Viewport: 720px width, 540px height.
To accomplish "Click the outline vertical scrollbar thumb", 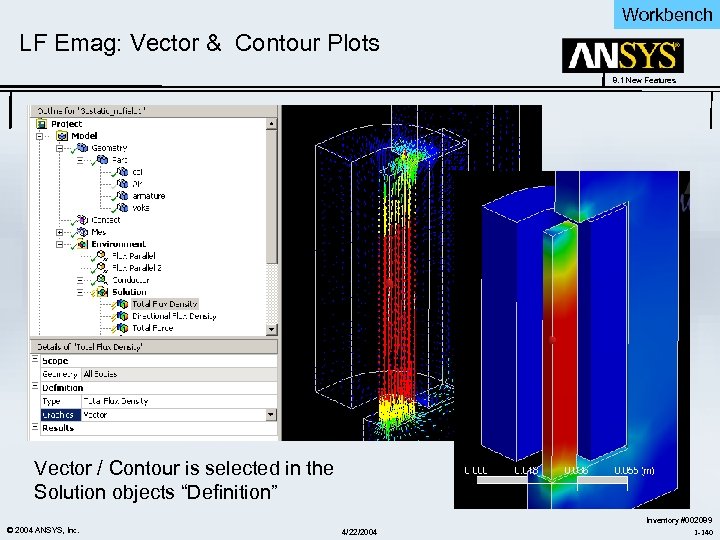I will (271, 197).
